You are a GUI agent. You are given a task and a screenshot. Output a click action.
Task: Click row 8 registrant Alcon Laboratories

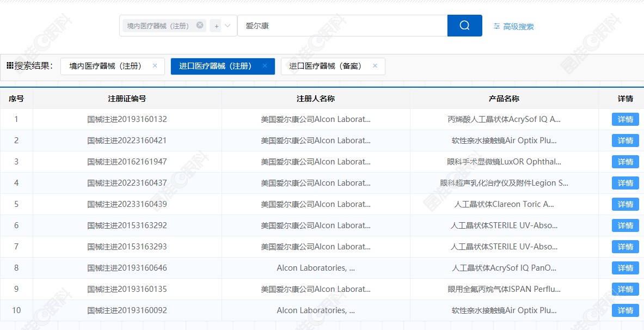point(316,268)
